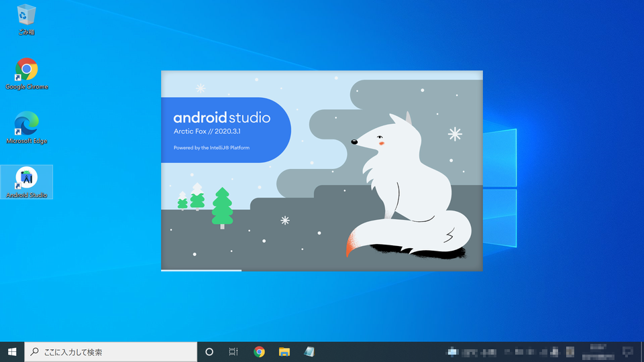Open the notification center icon

628,352
